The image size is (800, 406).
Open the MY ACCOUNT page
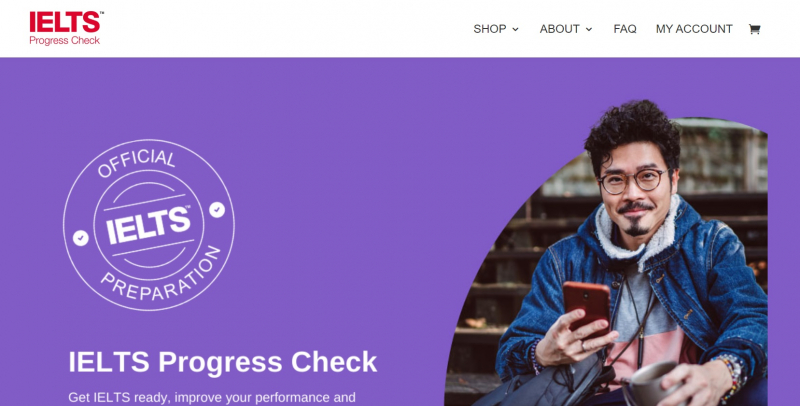(694, 29)
